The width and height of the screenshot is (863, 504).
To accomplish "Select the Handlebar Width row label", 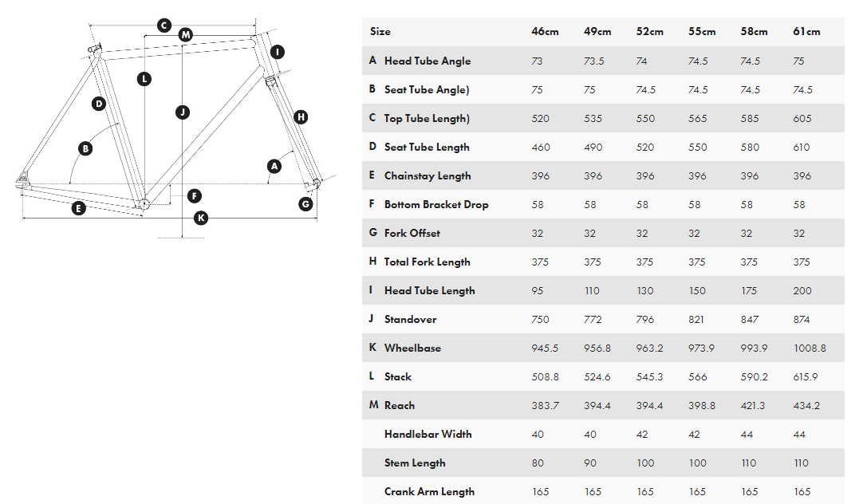I will 428,434.
